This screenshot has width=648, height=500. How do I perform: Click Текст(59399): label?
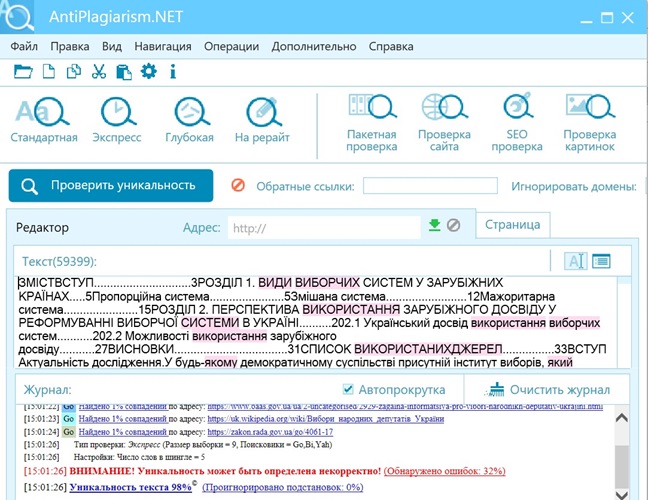tap(59, 261)
